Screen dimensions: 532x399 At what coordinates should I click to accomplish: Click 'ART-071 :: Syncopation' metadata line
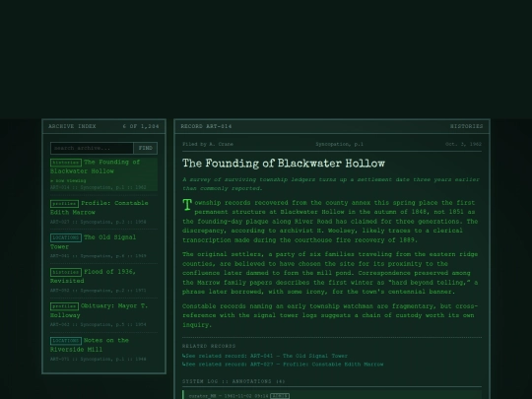tap(99, 359)
